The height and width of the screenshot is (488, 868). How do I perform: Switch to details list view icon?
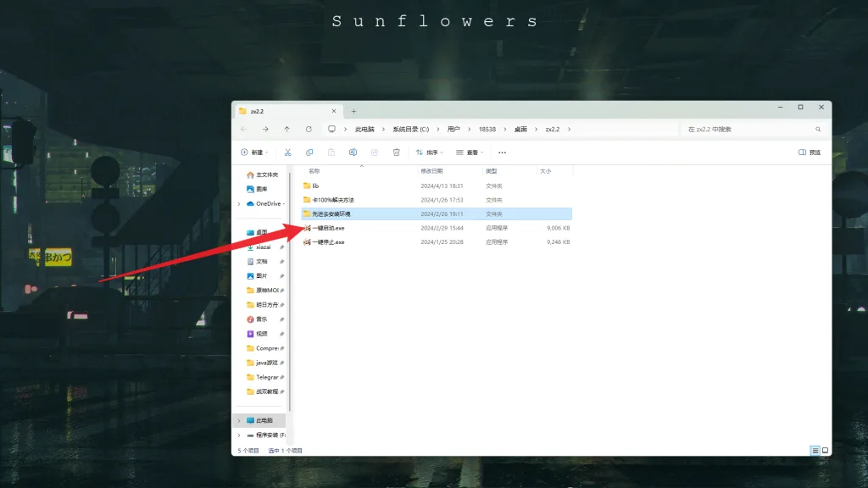[x=815, y=451]
